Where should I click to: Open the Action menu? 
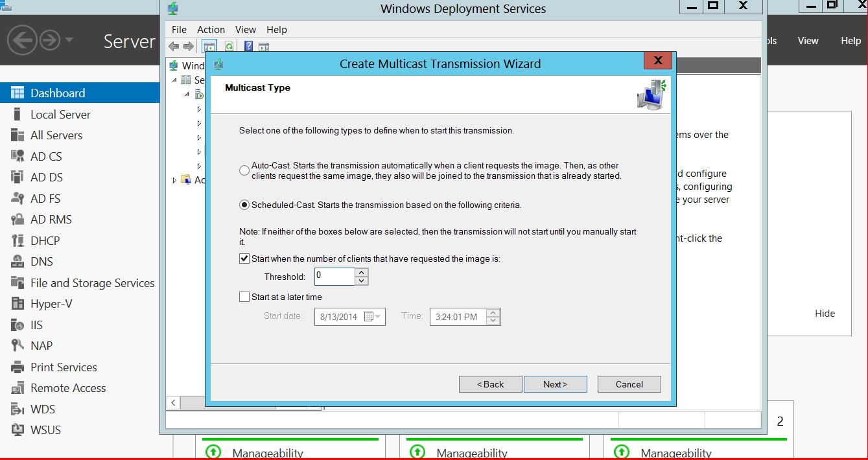coord(211,30)
